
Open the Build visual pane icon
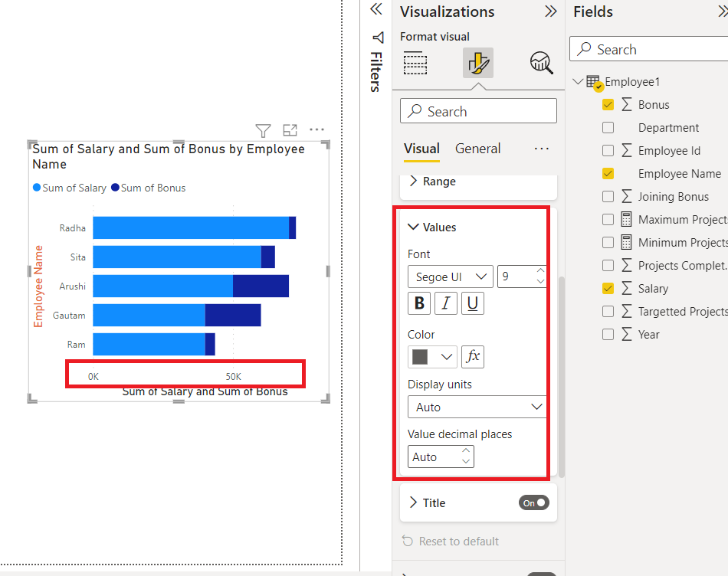(x=415, y=63)
